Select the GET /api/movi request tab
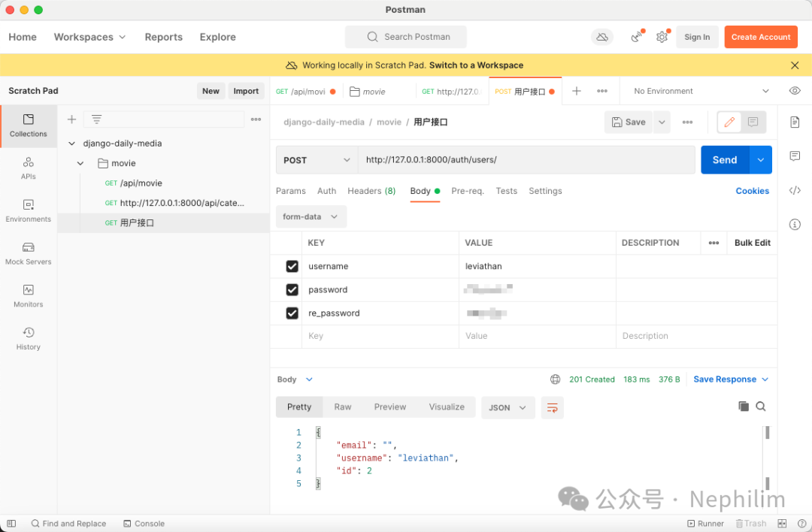The height and width of the screenshot is (532, 812). [305, 92]
